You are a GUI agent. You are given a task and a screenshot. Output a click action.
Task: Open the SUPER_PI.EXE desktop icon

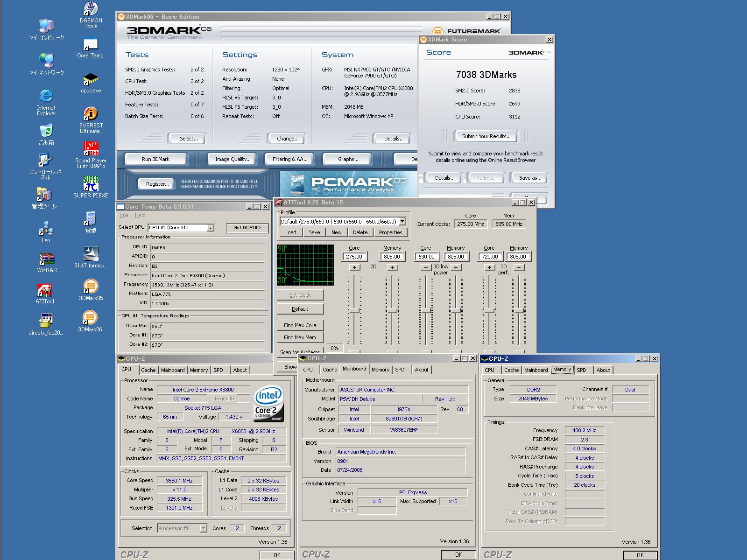(x=91, y=183)
